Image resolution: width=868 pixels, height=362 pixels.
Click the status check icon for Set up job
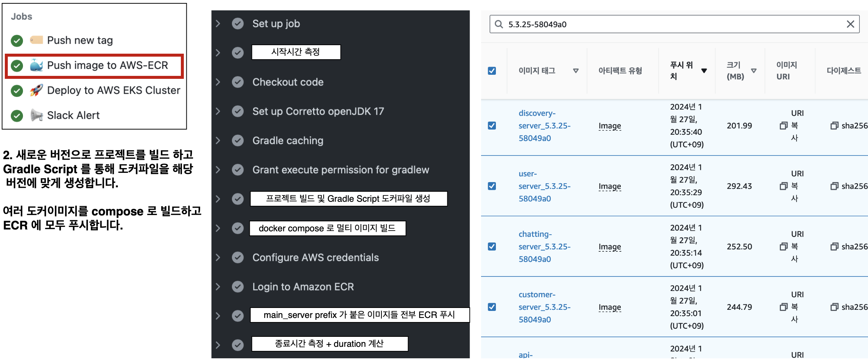238,24
